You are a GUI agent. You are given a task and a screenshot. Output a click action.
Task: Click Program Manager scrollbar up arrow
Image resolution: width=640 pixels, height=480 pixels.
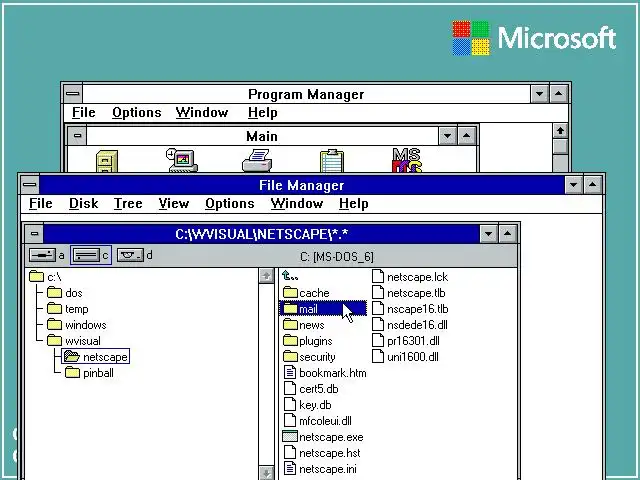coord(560,131)
